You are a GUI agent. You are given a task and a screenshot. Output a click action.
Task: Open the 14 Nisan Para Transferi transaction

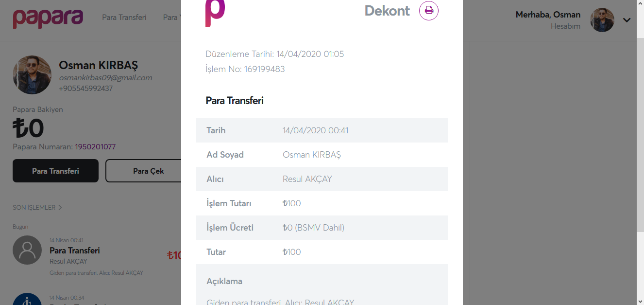point(97,256)
